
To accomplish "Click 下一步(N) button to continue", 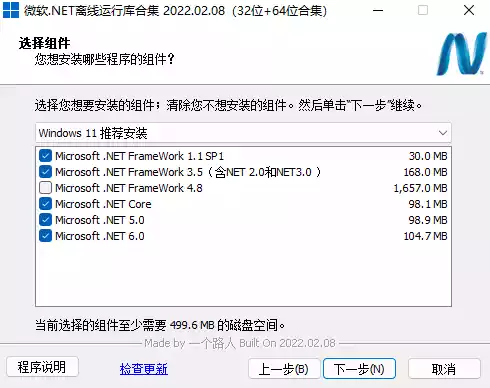I will point(359,369).
